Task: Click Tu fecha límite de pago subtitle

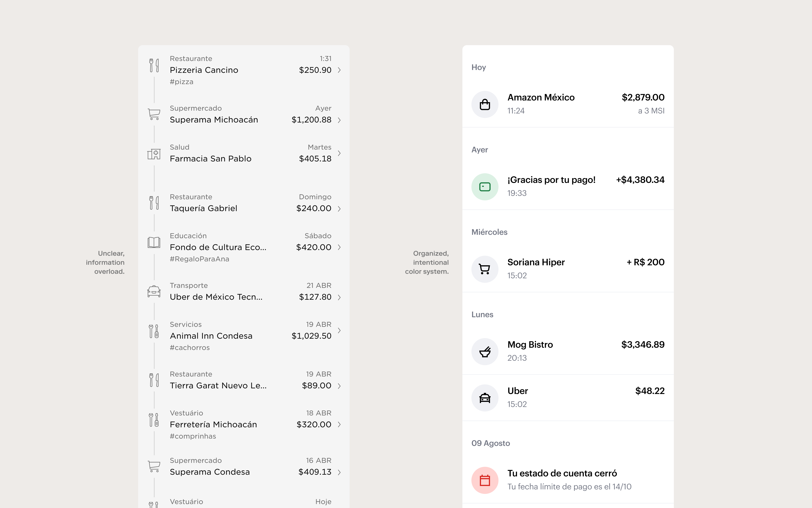Action: (569, 487)
